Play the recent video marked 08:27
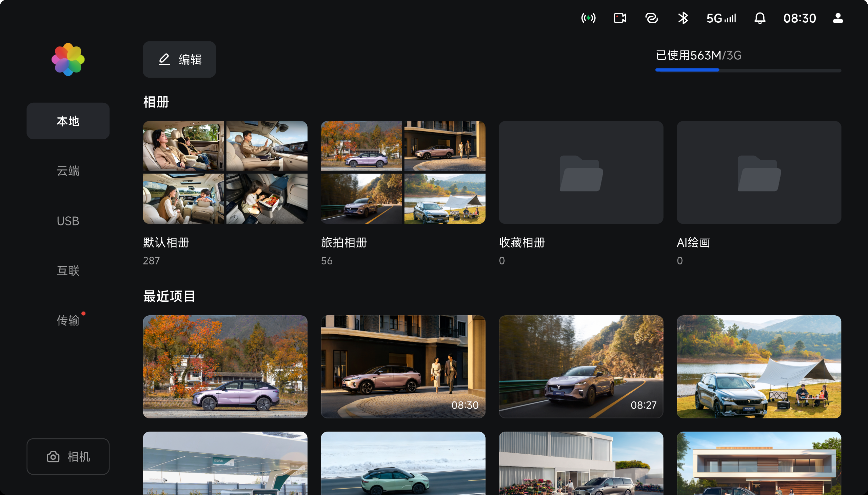Viewport: 868px width, 495px height. (581, 367)
